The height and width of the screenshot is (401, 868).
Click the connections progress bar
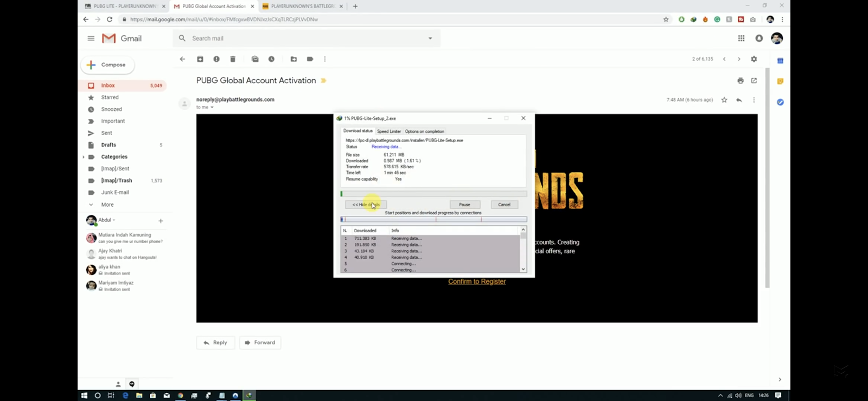(433, 220)
